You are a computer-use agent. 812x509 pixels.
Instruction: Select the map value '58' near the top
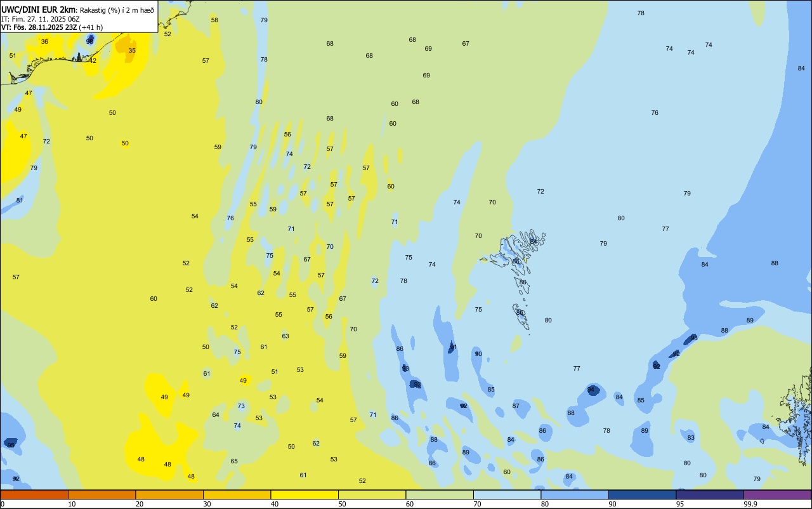click(214, 20)
